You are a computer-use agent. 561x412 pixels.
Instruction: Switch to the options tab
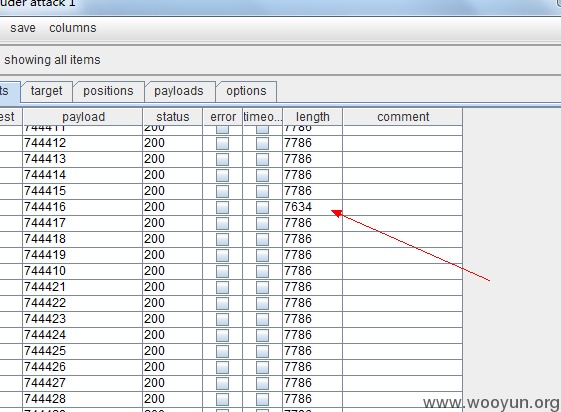[x=246, y=91]
